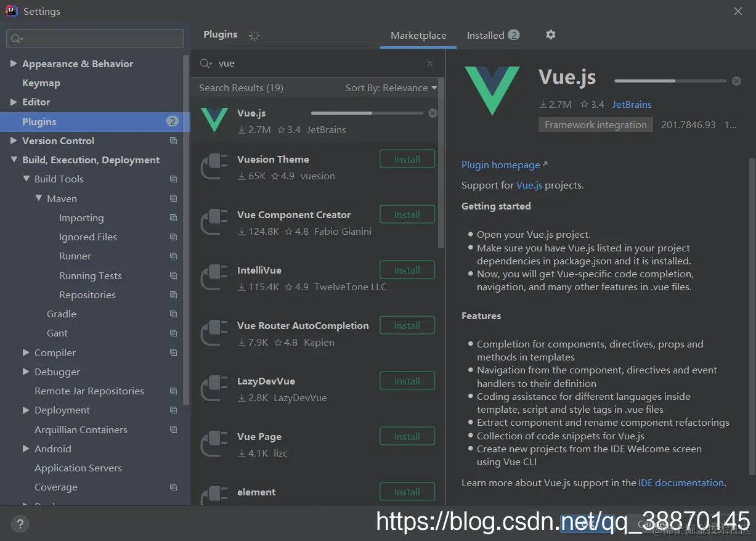
Task: Collapse the Build Tools node
Action: tap(26, 179)
